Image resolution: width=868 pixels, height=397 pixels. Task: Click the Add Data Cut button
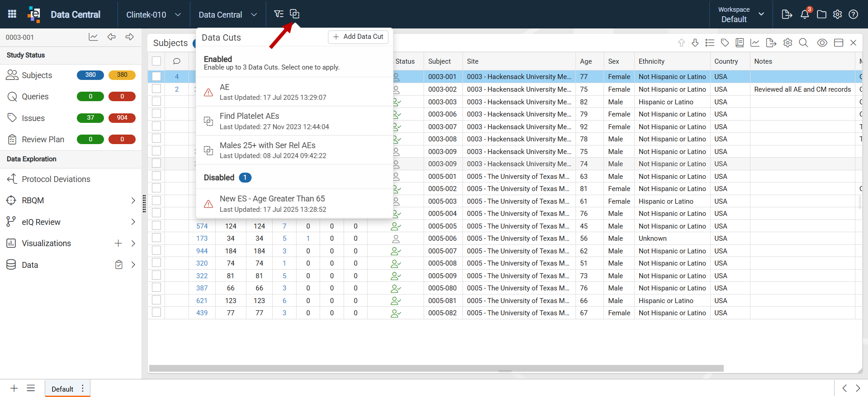(358, 37)
